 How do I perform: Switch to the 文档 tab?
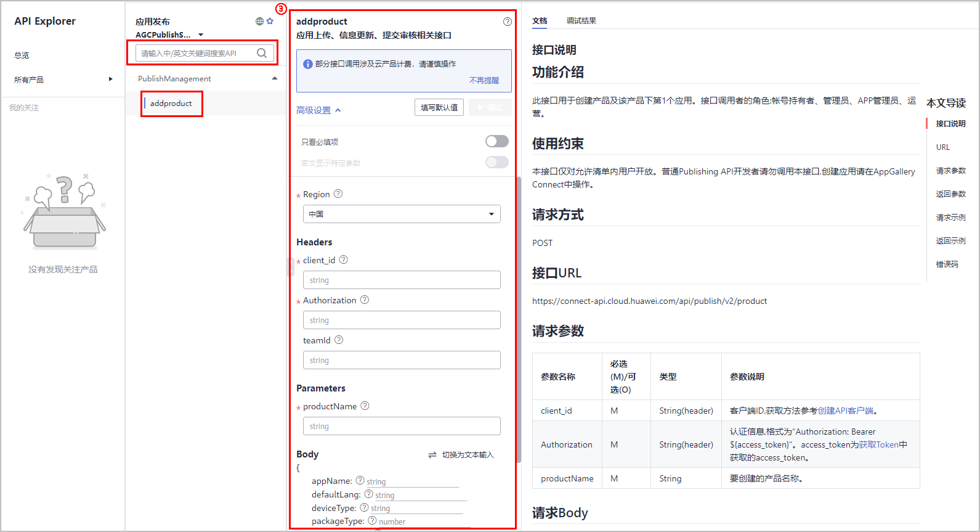[540, 20]
